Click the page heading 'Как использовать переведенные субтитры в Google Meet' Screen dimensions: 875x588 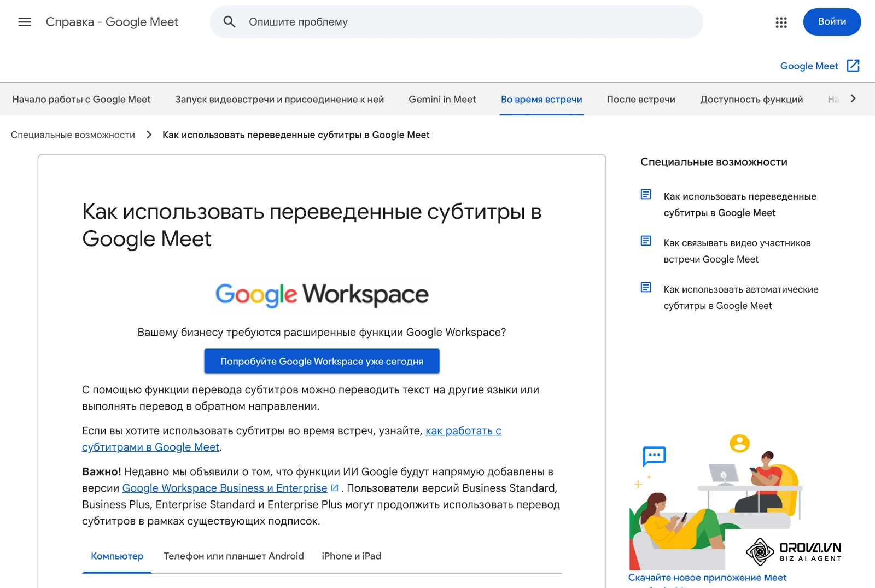[312, 225]
